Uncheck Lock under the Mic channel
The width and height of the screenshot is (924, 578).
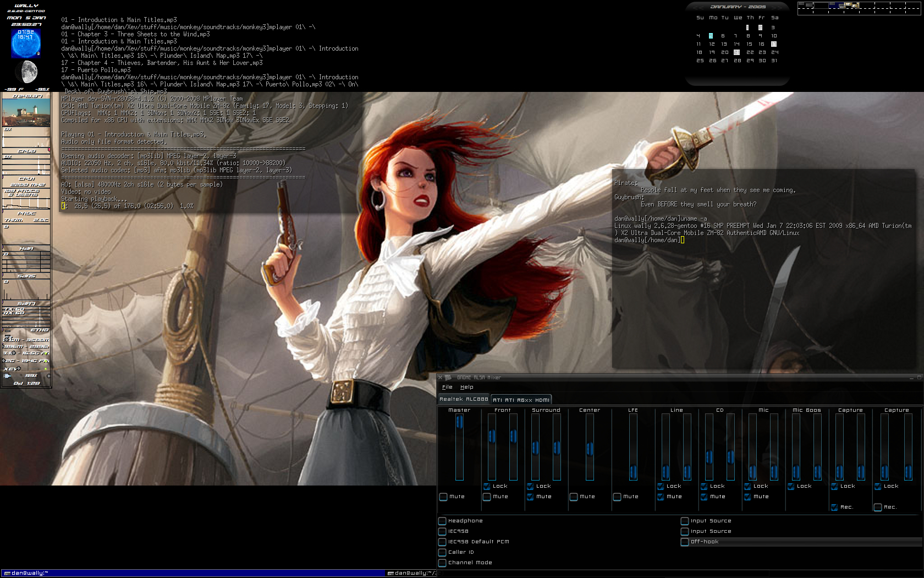tap(747, 486)
